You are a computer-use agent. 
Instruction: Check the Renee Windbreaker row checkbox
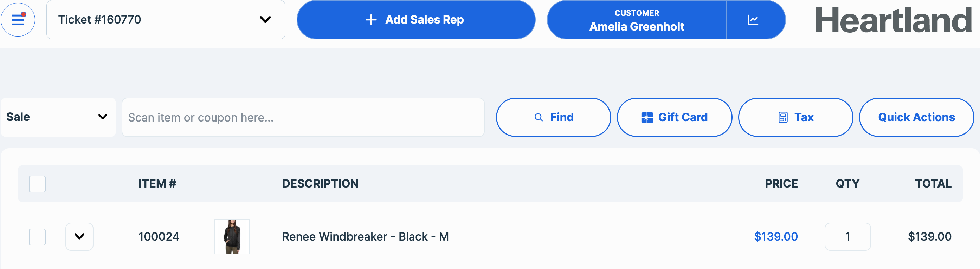point(37,237)
